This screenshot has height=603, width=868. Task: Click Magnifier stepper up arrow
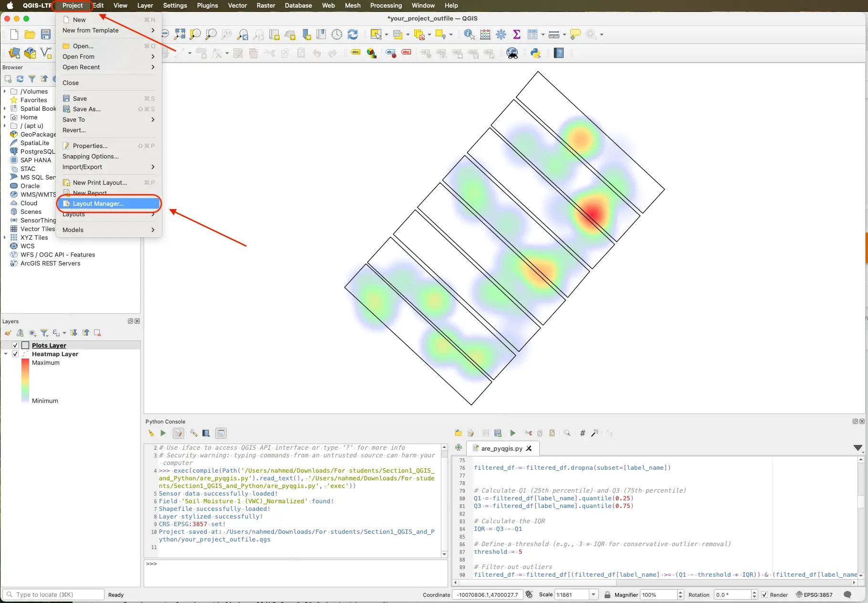tap(680, 592)
